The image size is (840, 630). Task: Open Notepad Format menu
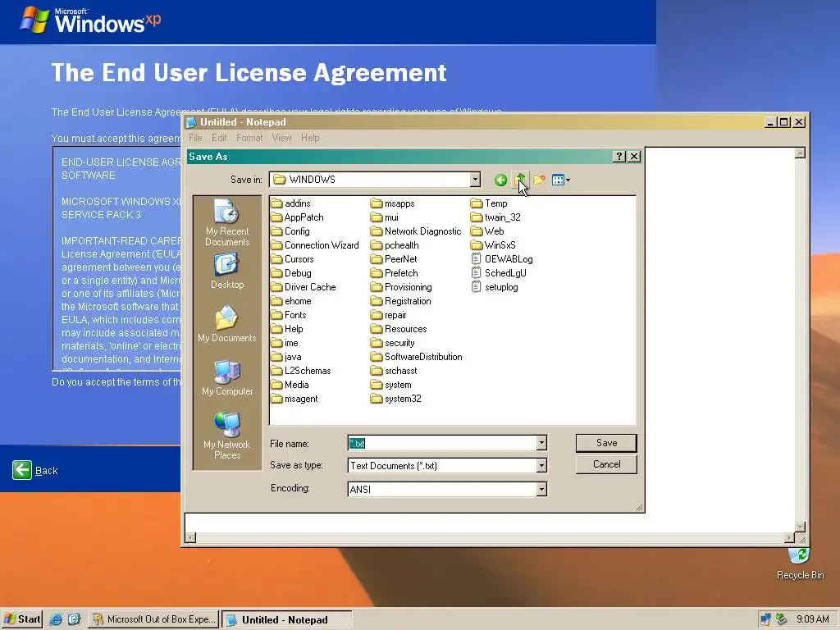[249, 138]
